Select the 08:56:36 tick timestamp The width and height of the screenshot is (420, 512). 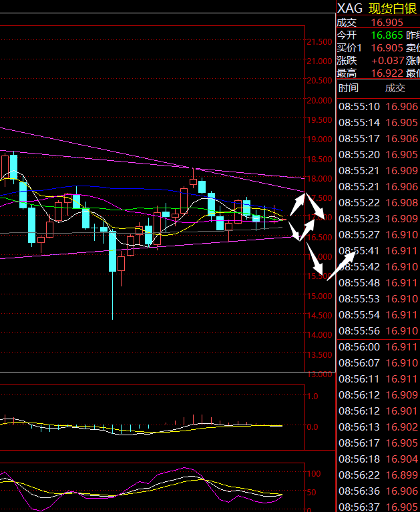[x=359, y=491]
